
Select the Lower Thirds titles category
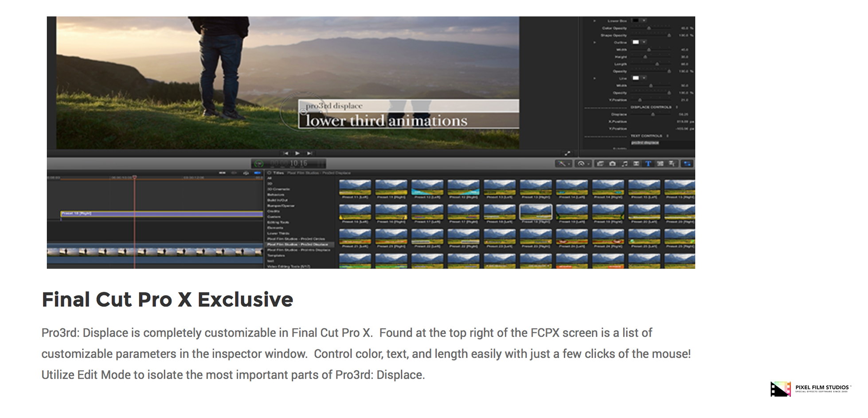pyautogui.click(x=278, y=233)
